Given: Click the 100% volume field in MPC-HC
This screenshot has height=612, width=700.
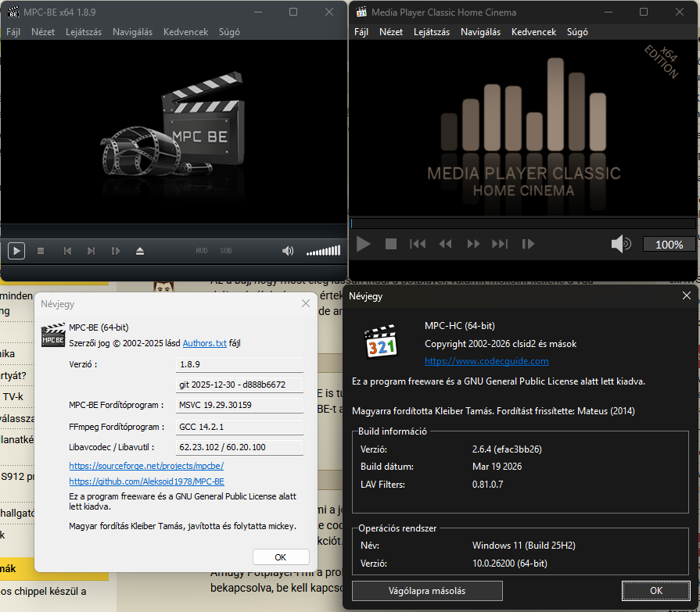Looking at the screenshot, I should tap(669, 245).
